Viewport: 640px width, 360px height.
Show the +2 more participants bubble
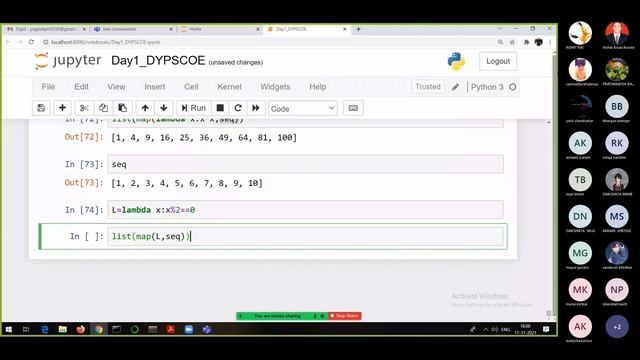617,327
